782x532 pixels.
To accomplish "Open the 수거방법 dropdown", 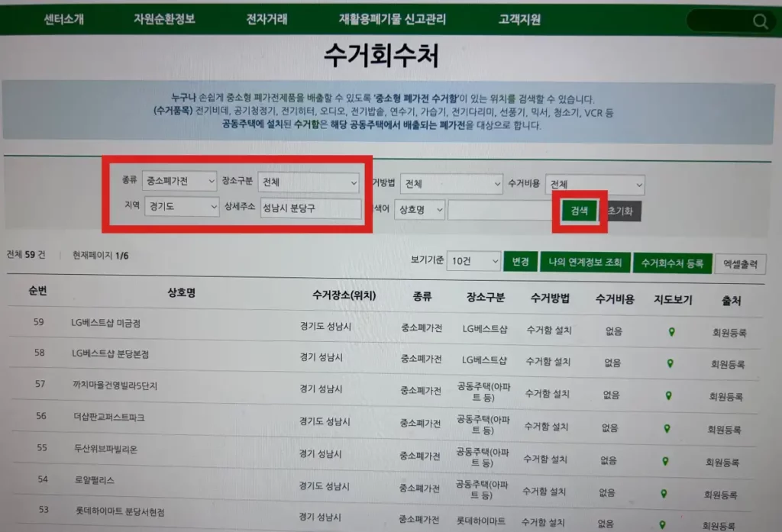I will point(451,184).
